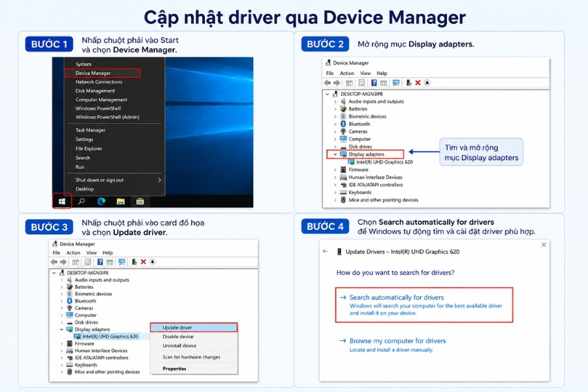Select Run in the Start context menu
This screenshot has width=588, height=392.
80,167
